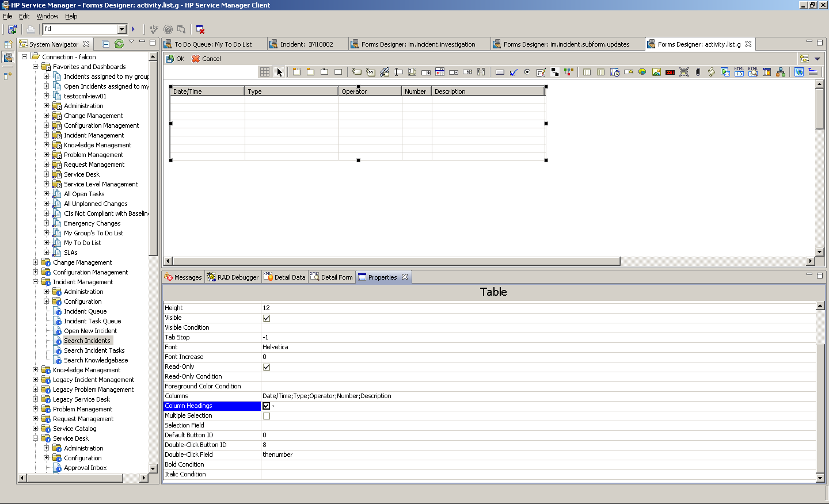The width and height of the screenshot is (829, 504).
Task: Collapse the Connection - falcon node
Action: [x=25, y=56]
